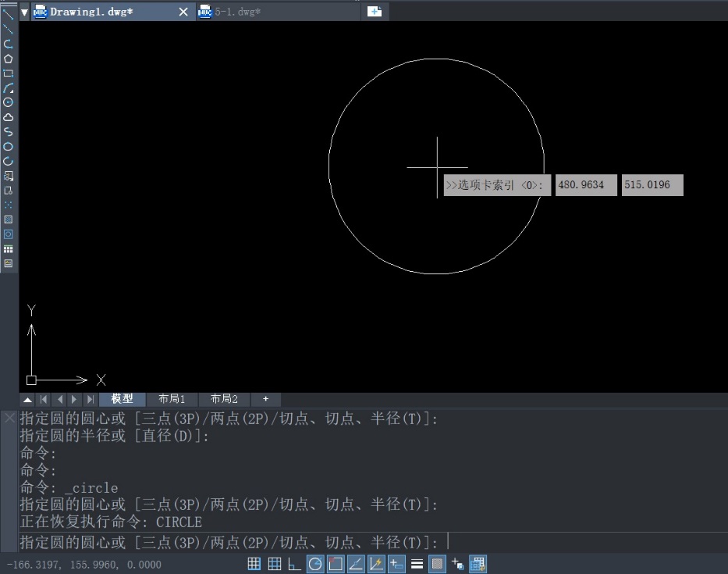
Task: Close the Drawing1.dwg tab
Action: [183, 12]
